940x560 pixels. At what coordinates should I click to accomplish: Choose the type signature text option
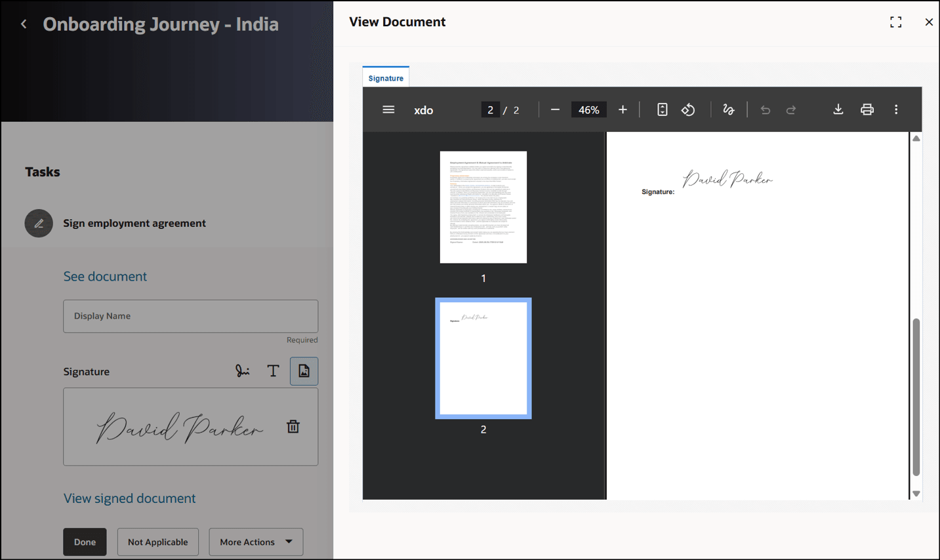pos(273,371)
